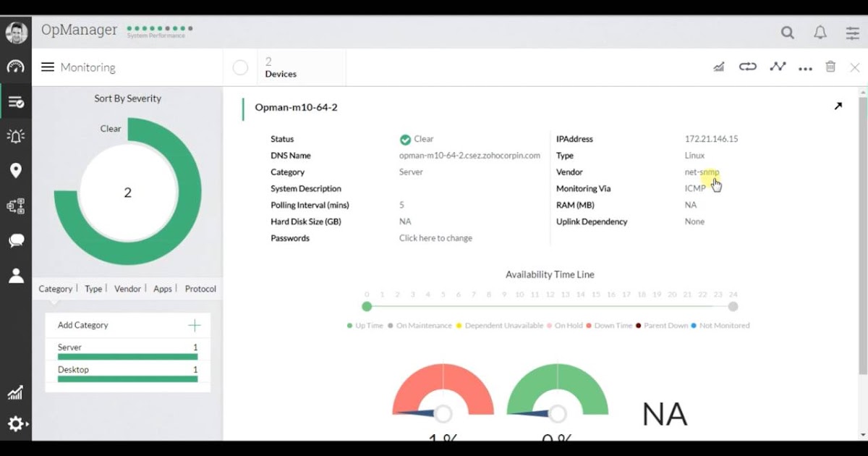Click the System Performance dots indicator

pos(159,29)
